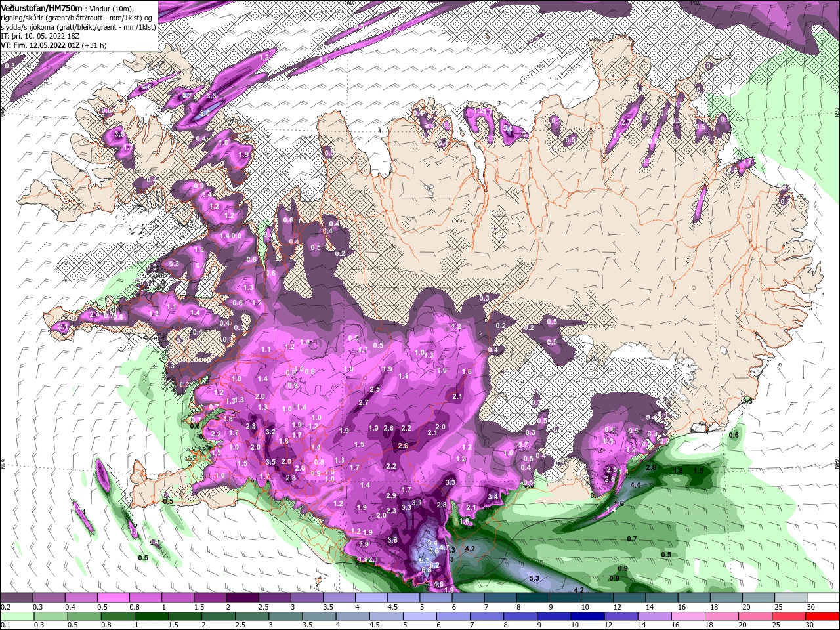Pick the dull purple 0.2 swatch in the snow scale

(x=16, y=598)
